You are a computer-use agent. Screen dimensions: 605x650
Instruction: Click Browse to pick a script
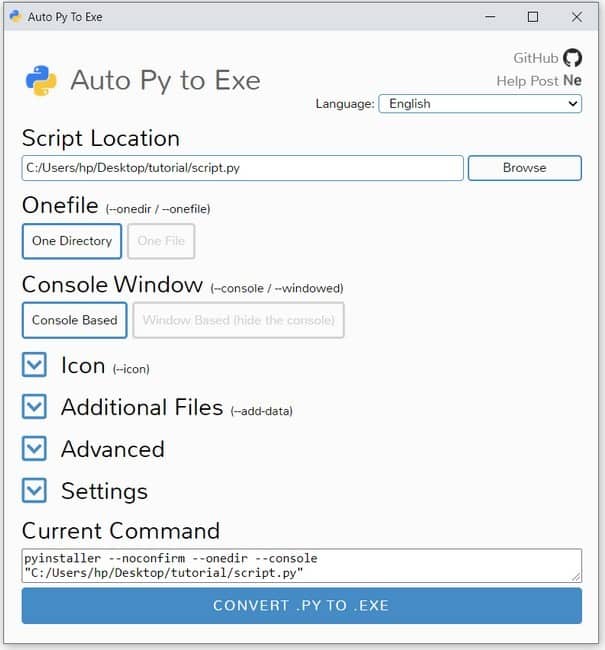tap(525, 168)
